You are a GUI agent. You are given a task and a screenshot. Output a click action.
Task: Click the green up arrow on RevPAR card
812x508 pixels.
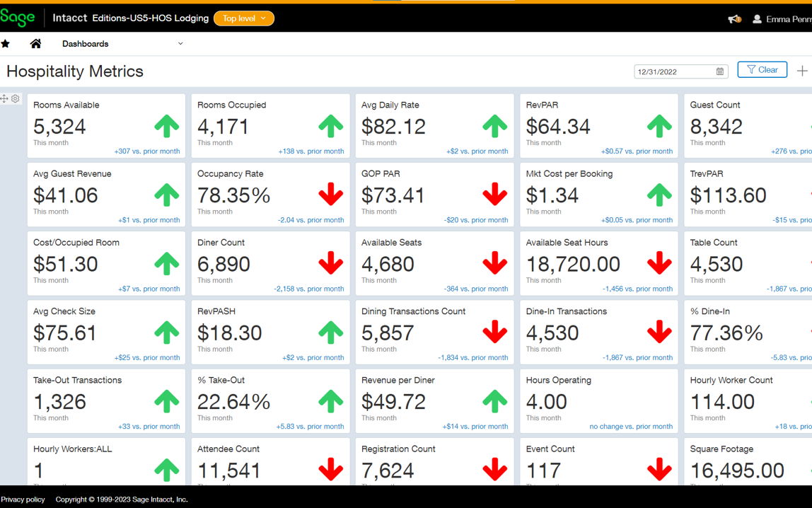[x=660, y=126]
